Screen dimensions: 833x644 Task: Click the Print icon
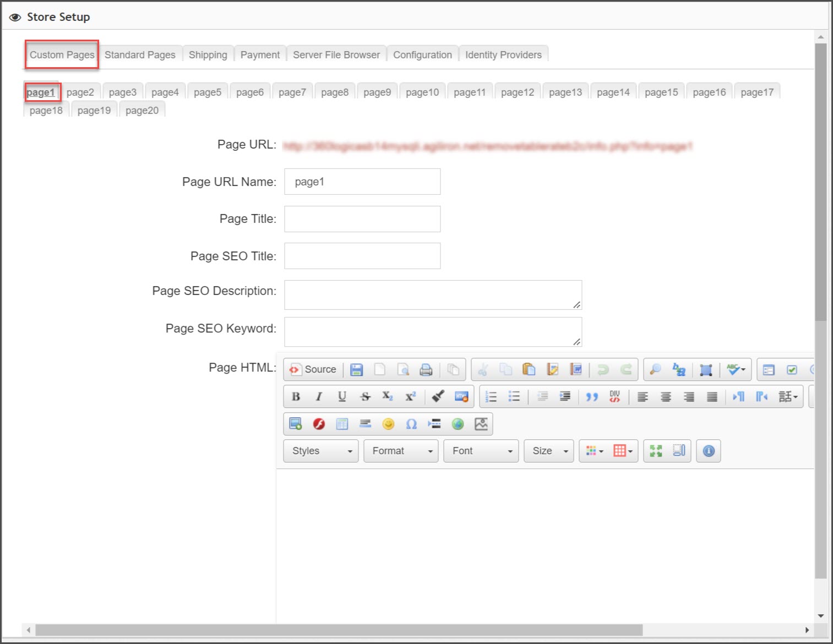point(426,369)
